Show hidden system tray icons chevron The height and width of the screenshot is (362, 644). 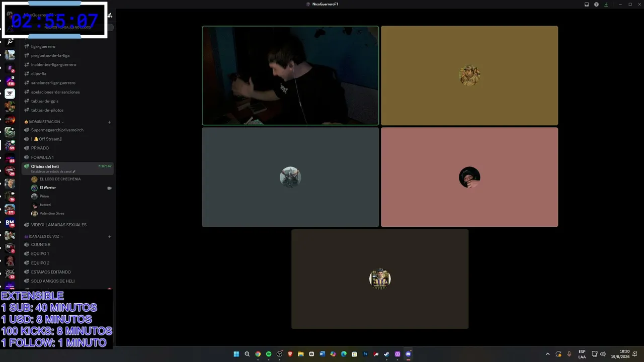(x=547, y=354)
